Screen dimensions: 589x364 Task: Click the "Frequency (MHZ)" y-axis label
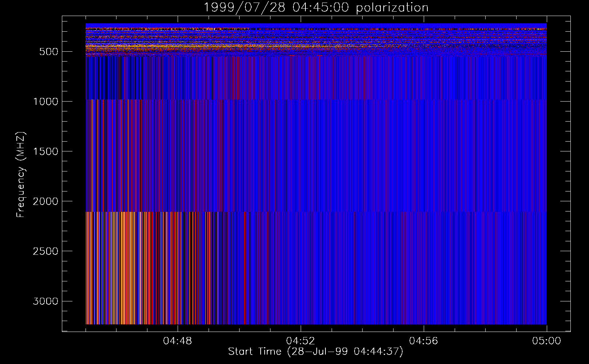click(x=21, y=175)
